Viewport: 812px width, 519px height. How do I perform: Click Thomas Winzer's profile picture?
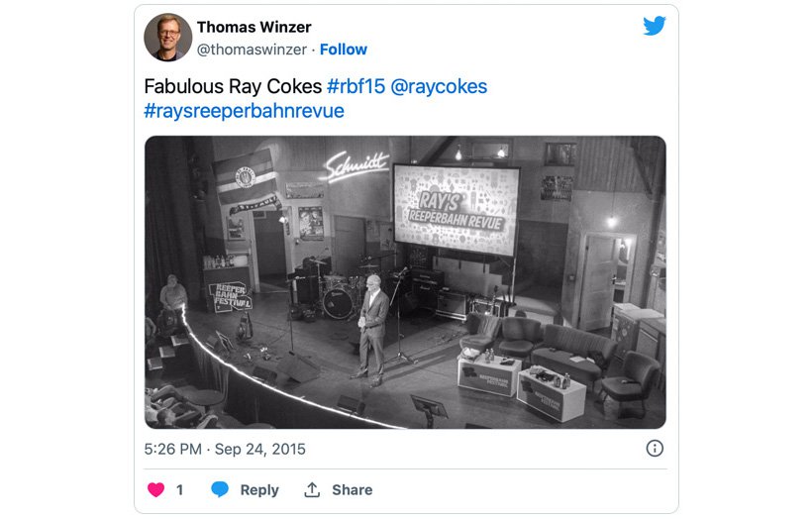click(167, 37)
